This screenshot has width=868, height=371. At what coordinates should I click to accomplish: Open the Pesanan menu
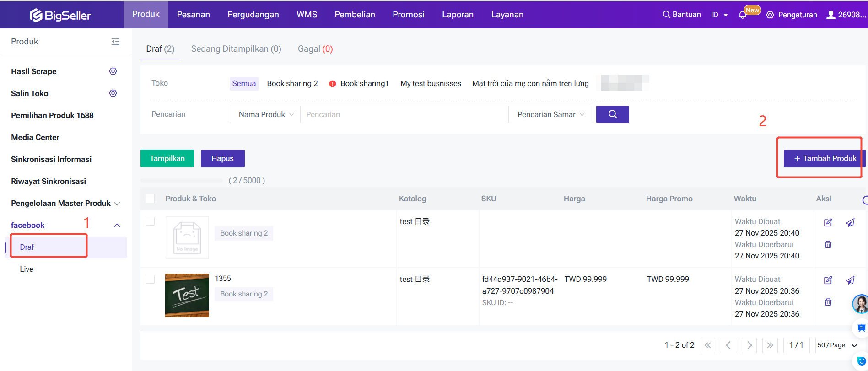[x=193, y=15]
